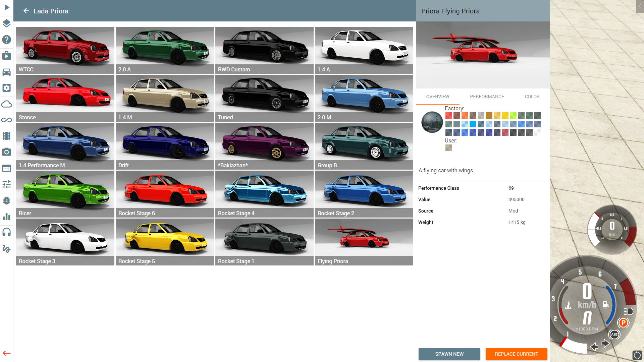644x362 pixels.
Task: Open photo mode camera icon
Action: coord(7,152)
